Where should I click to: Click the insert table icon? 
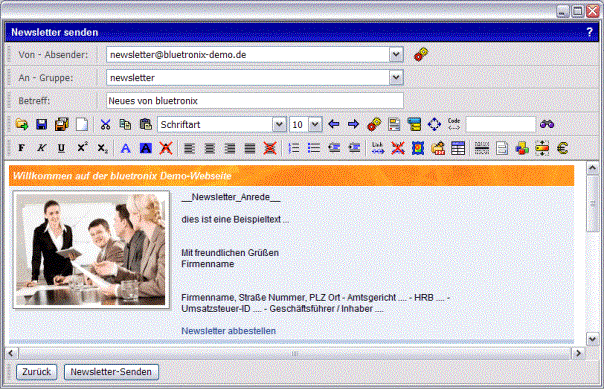[458, 148]
